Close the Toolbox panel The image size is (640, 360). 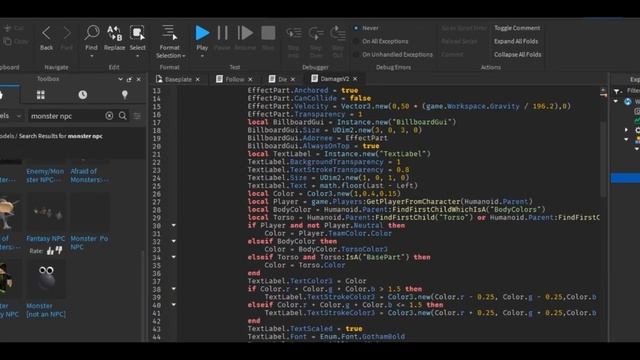click(139, 80)
